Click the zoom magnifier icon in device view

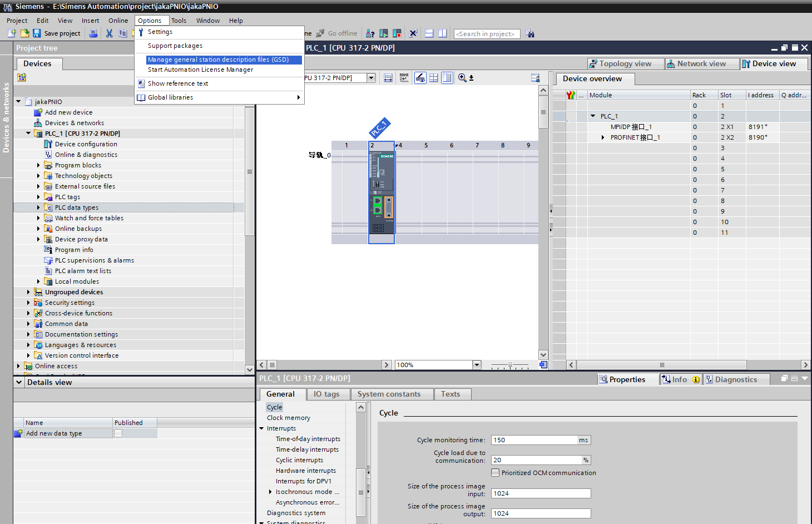tap(462, 78)
